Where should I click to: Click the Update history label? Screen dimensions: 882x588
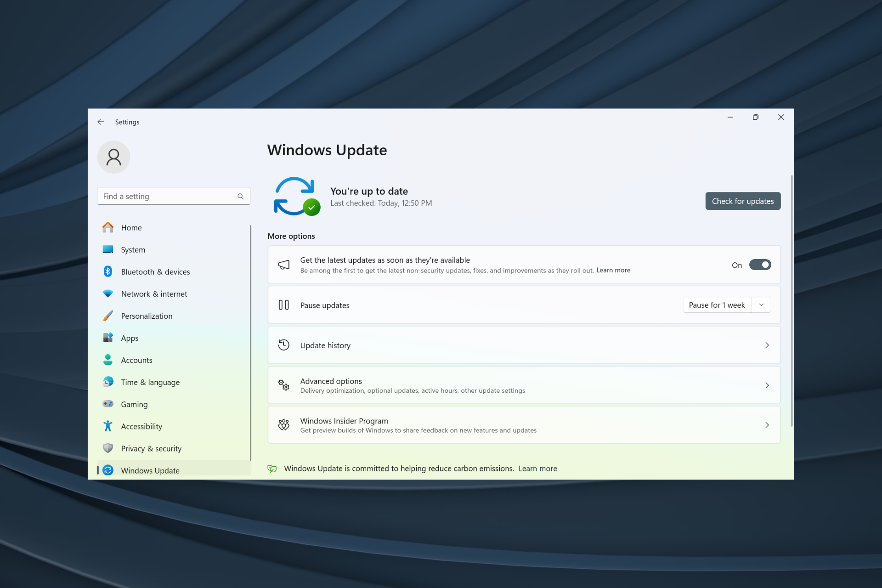coord(325,345)
